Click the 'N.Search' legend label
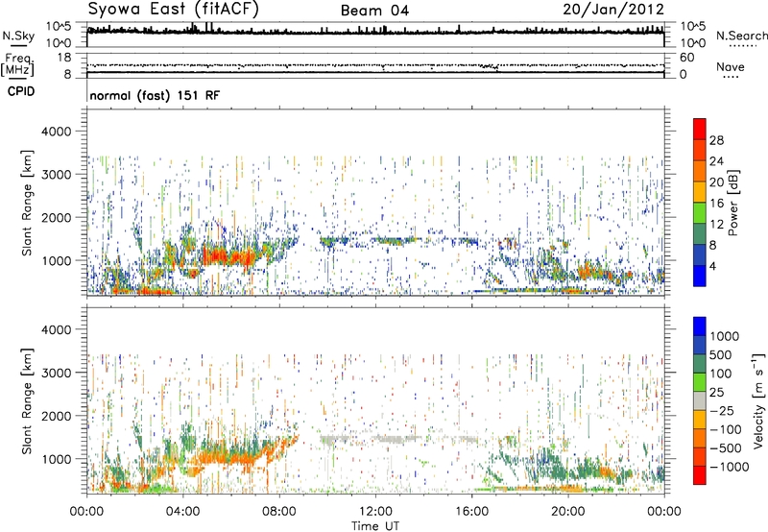The image size is (768, 532). (x=741, y=36)
